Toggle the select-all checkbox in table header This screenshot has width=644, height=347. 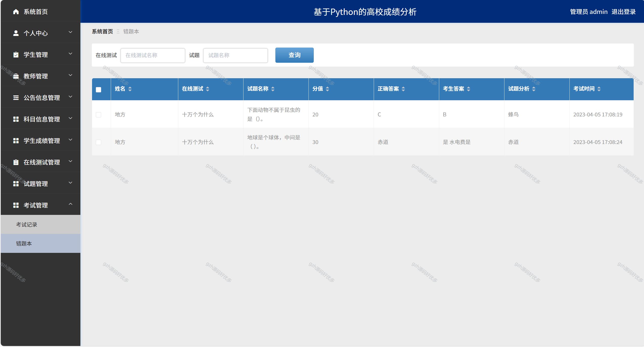[x=99, y=90]
